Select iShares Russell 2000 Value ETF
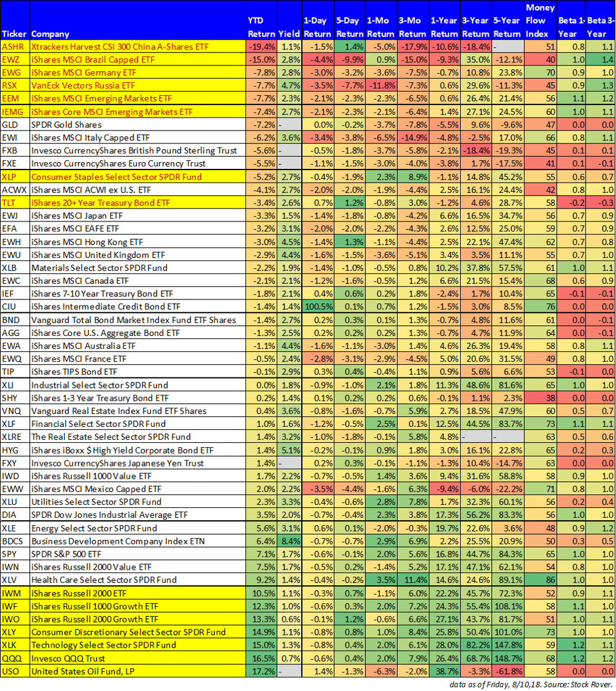The height and width of the screenshot is (691, 616). click(91, 567)
